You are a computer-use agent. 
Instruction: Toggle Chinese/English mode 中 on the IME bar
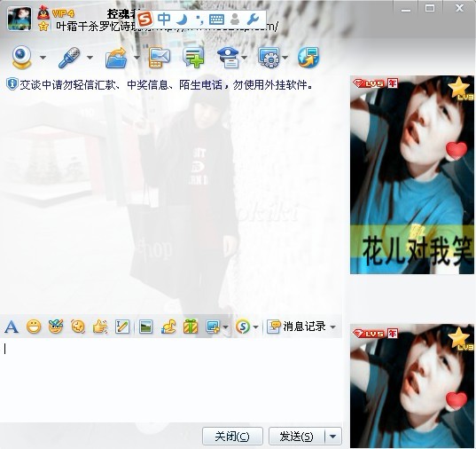(164, 20)
